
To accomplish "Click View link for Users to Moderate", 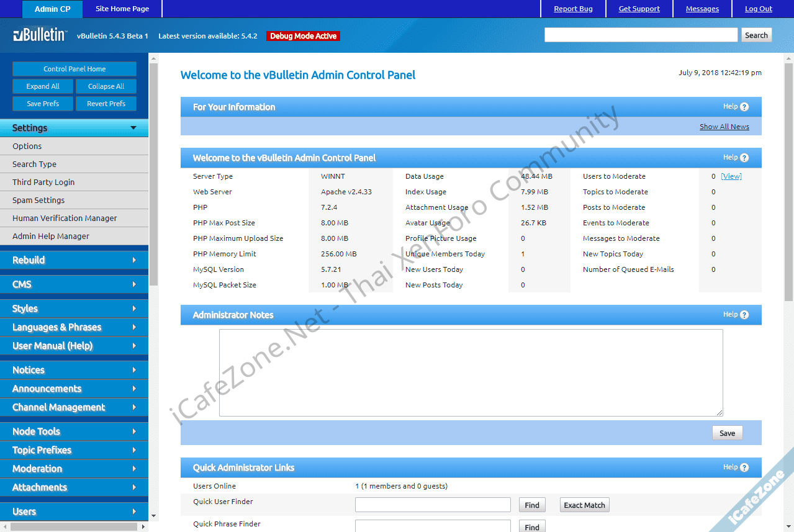I will (x=731, y=176).
